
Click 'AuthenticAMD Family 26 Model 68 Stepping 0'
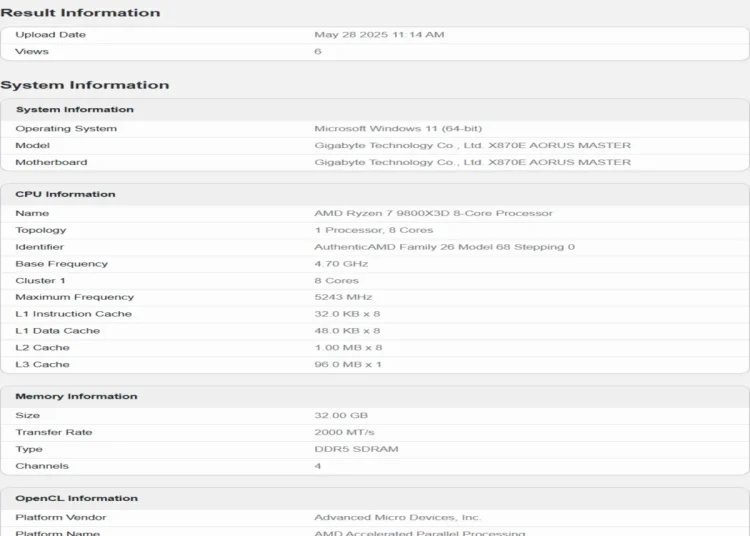click(444, 247)
